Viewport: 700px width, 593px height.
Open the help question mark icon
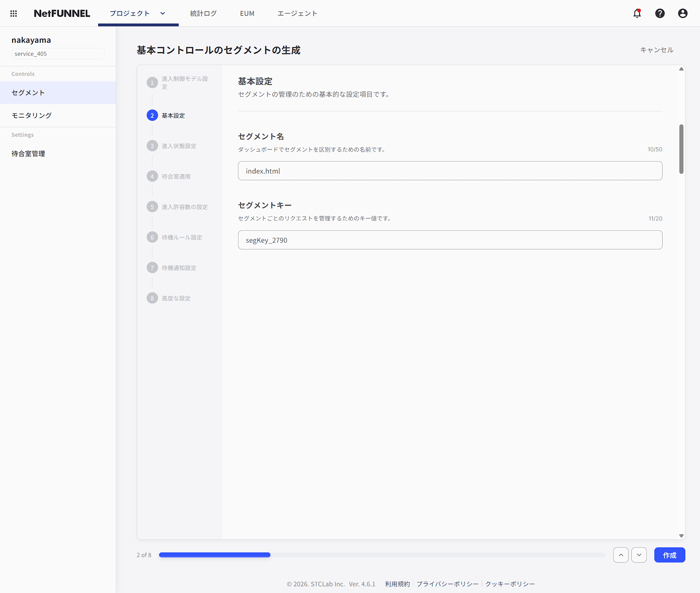pos(660,13)
